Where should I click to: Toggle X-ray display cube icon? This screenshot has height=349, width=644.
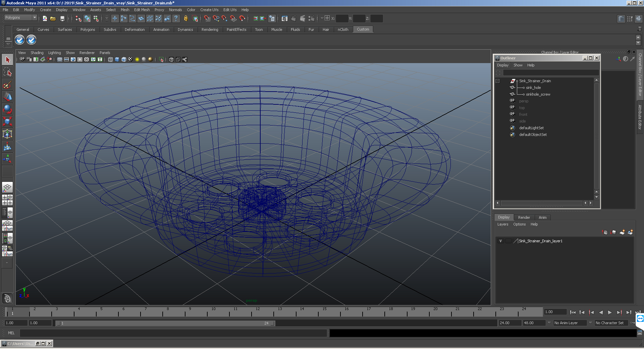[171, 59]
